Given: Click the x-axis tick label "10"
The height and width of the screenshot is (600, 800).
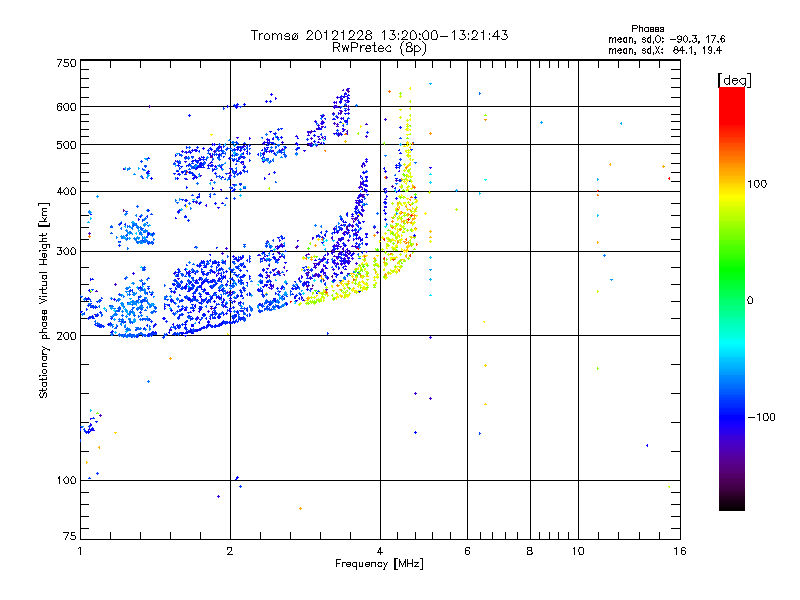Looking at the screenshot, I should [578, 551].
